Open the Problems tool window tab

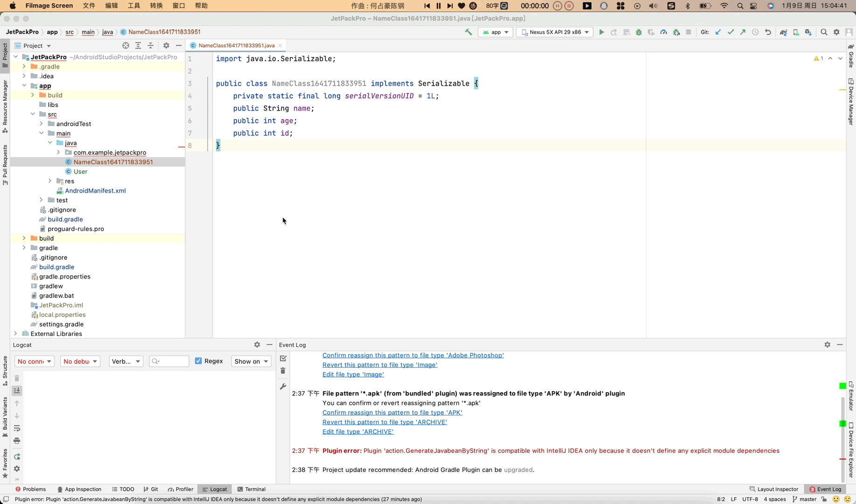coord(30,489)
